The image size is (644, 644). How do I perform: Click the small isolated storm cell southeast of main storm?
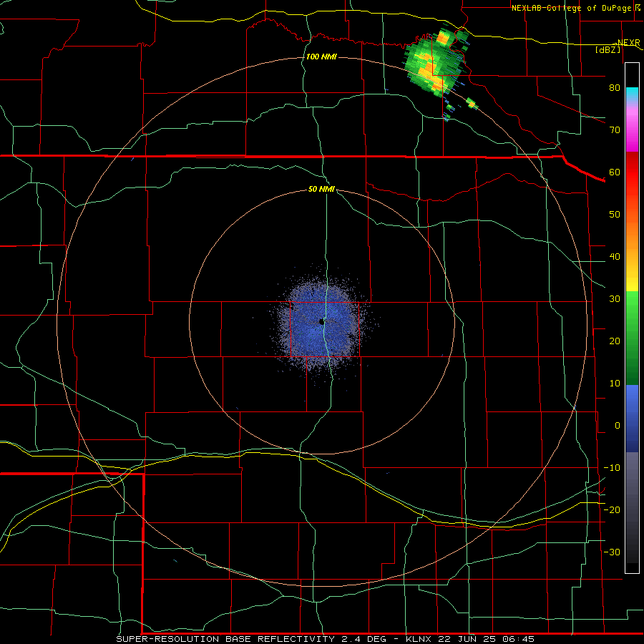pyautogui.click(x=472, y=104)
